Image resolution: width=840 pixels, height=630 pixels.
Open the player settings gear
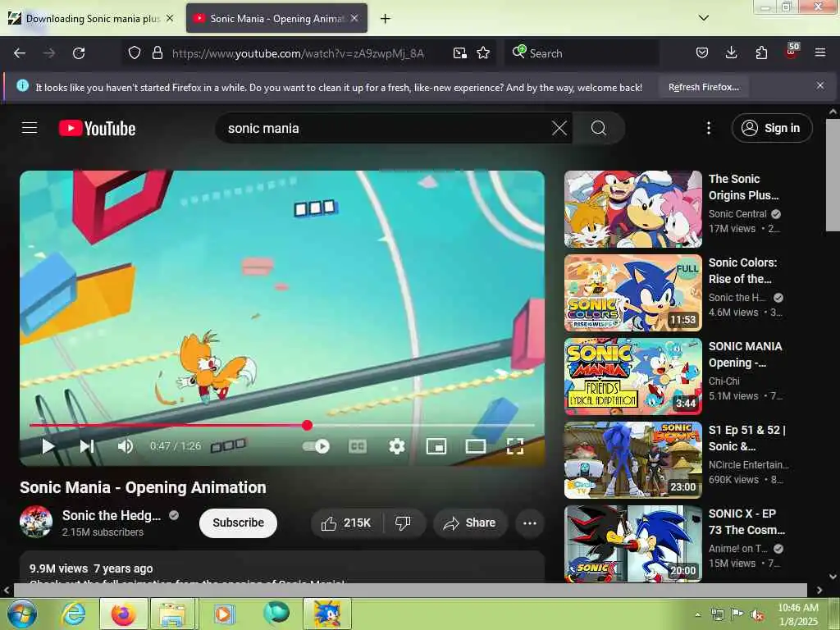click(396, 446)
